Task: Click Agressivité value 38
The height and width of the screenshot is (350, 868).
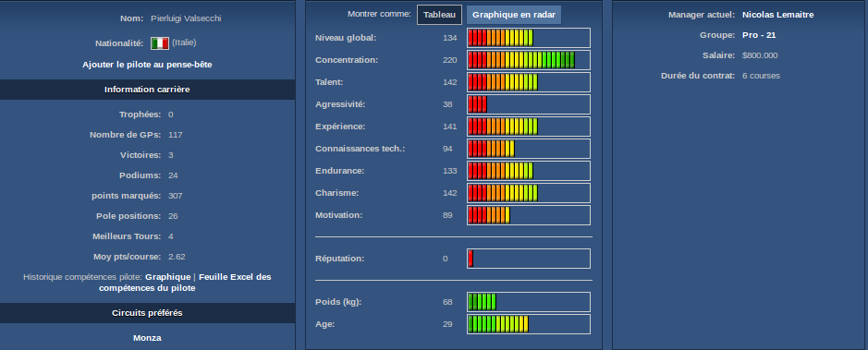Action: pyautogui.click(x=447, y=104)
